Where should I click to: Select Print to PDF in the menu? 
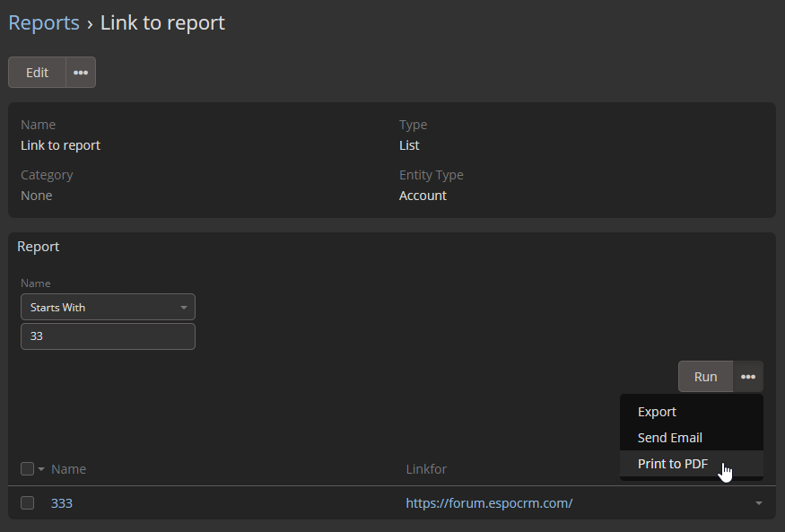point(672,464)
